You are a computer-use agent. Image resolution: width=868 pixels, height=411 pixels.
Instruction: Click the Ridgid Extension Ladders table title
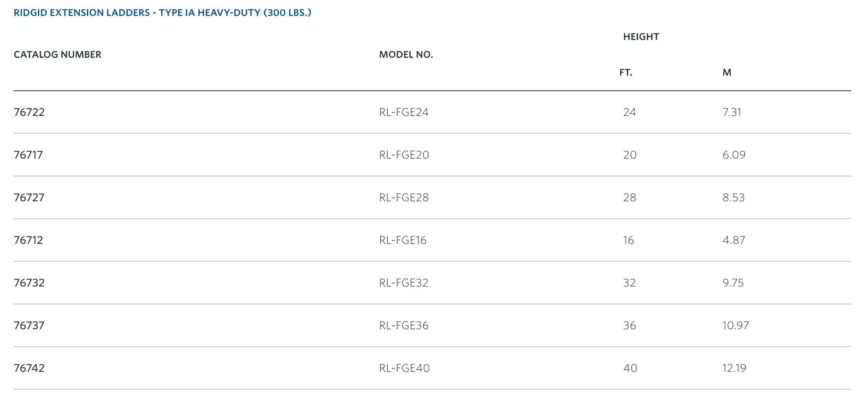pos(163,13)
